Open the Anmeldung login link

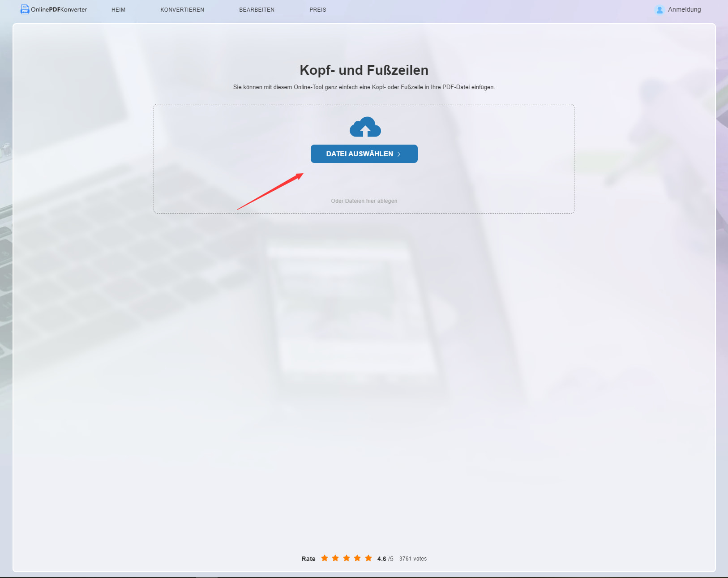684,10
